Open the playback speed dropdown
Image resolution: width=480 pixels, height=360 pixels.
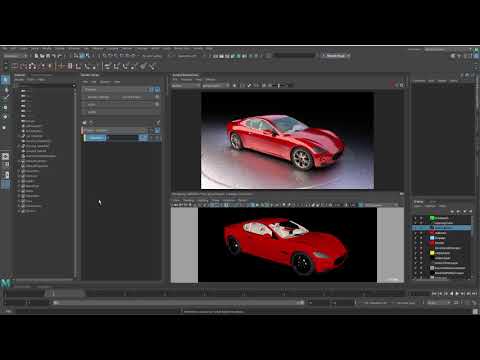(438, 303)
